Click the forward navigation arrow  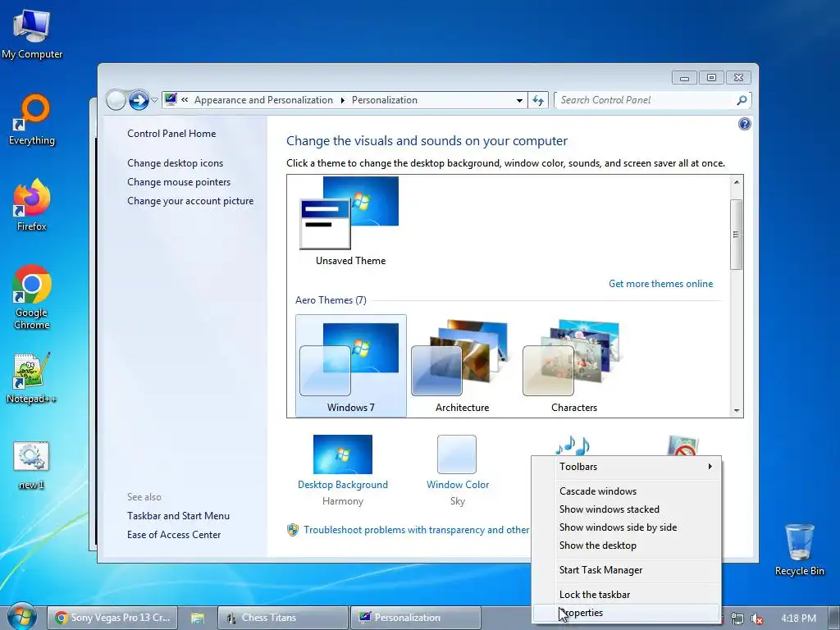coord(139,99)
